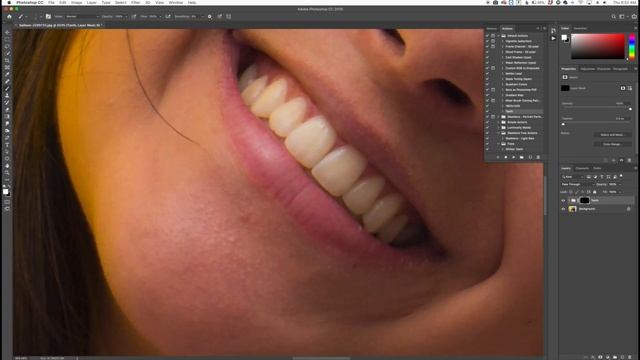Select the Hand tool
The height and width of the screenshot is (360, 640).
(7, 166)
